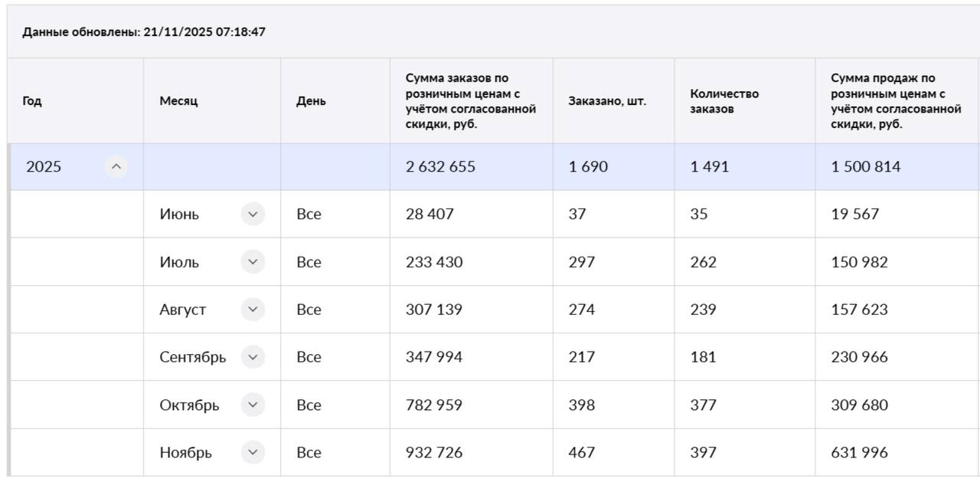Screen dimensions: 980x482
Task: Click the Август order count 239
Action: coord(703,310)
